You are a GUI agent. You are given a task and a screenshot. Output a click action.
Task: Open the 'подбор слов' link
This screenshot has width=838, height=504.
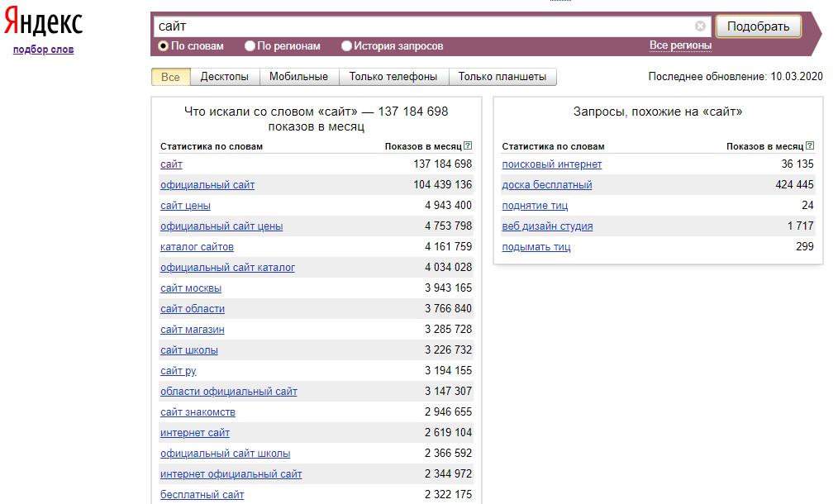pyautogui.click(x=43, y=50)
